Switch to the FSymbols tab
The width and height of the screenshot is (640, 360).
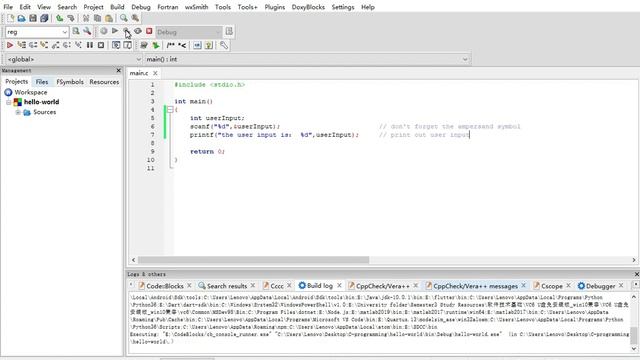coord(70,82)
